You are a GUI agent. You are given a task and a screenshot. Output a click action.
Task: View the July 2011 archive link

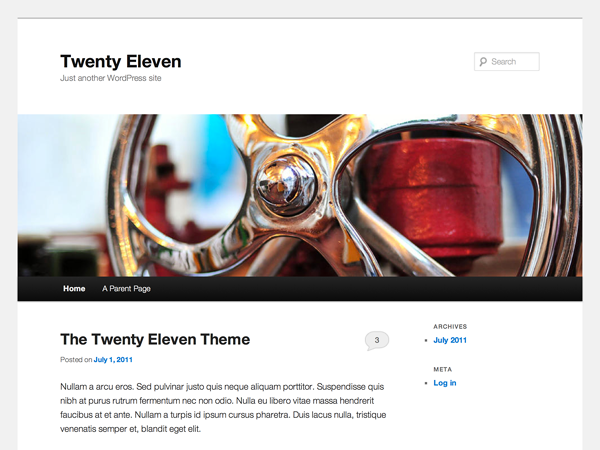click(450, 341)
